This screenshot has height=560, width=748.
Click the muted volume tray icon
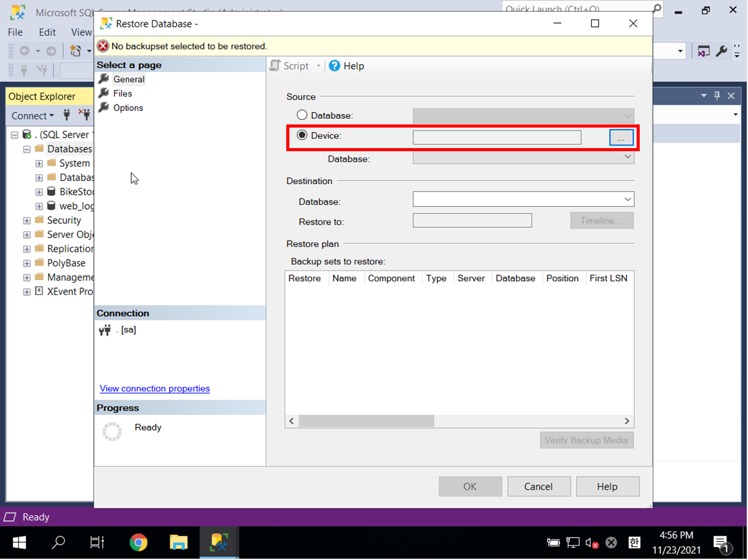pos(592,543)
